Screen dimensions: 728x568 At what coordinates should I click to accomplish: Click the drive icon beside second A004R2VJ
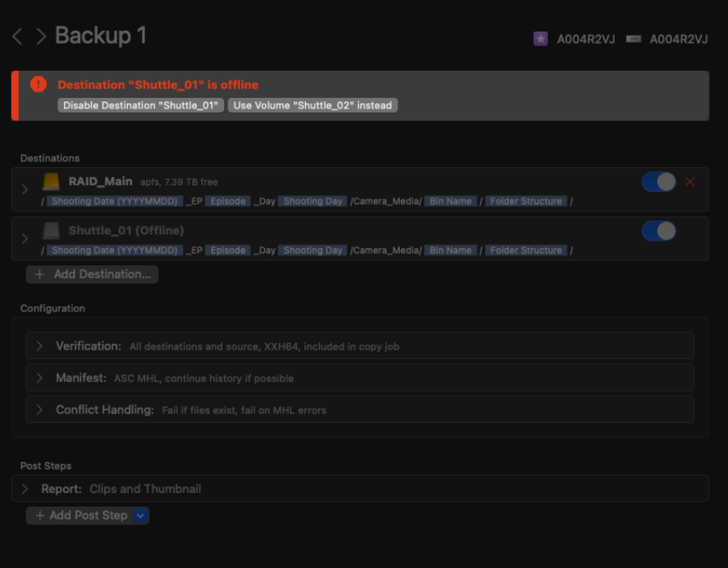tap(633, 38)
